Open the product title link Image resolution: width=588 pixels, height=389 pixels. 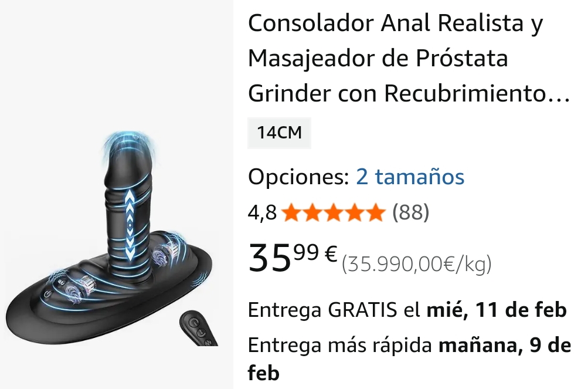click(409, 58)
